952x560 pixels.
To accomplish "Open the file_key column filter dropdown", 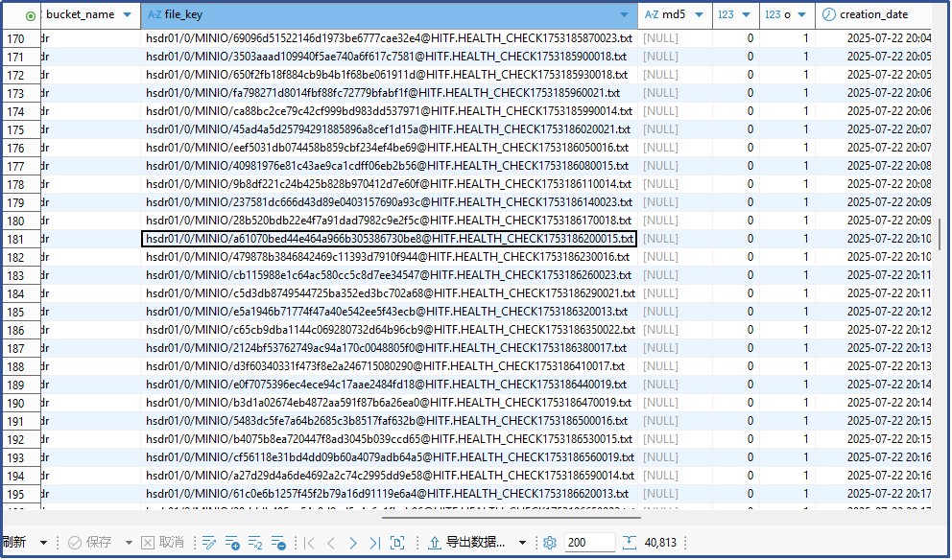I will coord(626,14).
